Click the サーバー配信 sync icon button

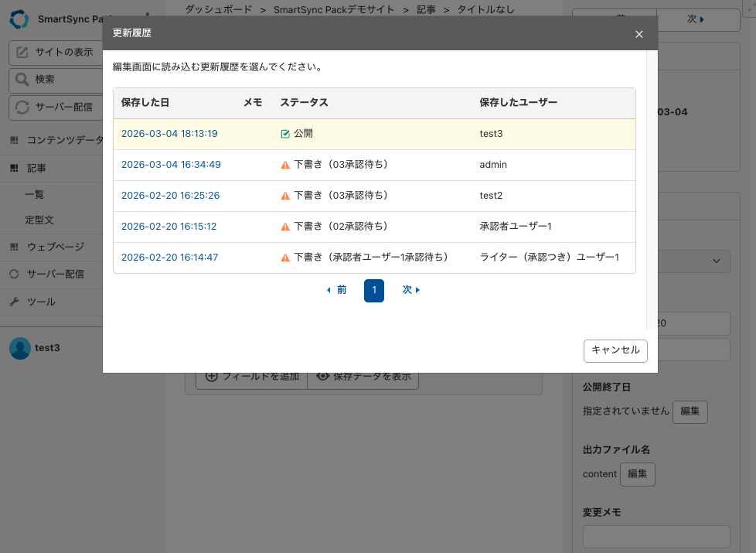(x=23, y=107)
